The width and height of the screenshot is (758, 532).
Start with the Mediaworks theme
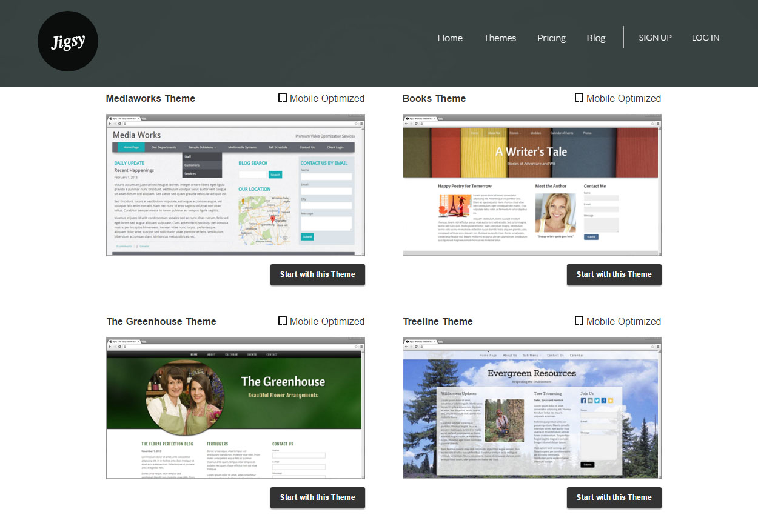(x=317, y=274)
